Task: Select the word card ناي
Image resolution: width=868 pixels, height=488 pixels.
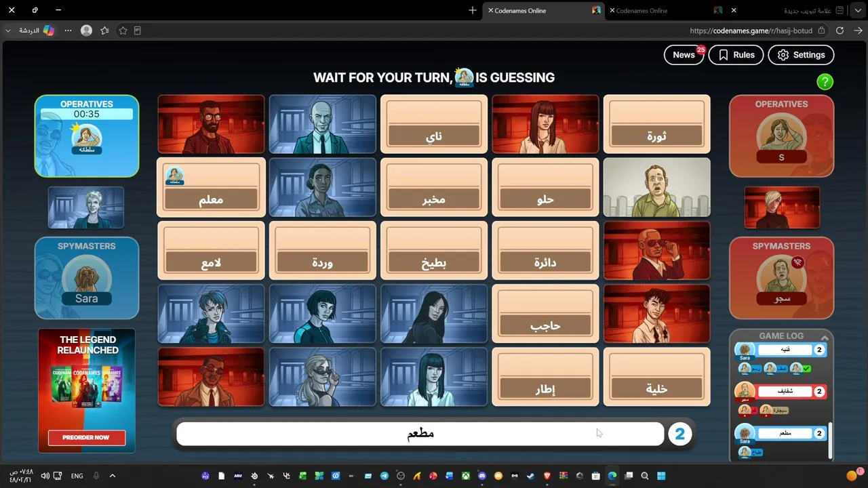Action: click(434, 124)
